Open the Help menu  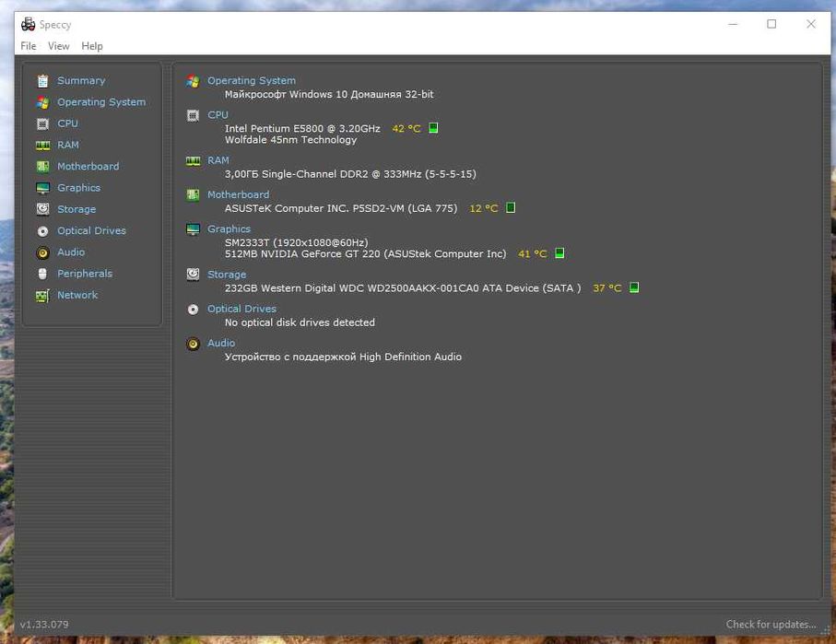tap(91, 46)
